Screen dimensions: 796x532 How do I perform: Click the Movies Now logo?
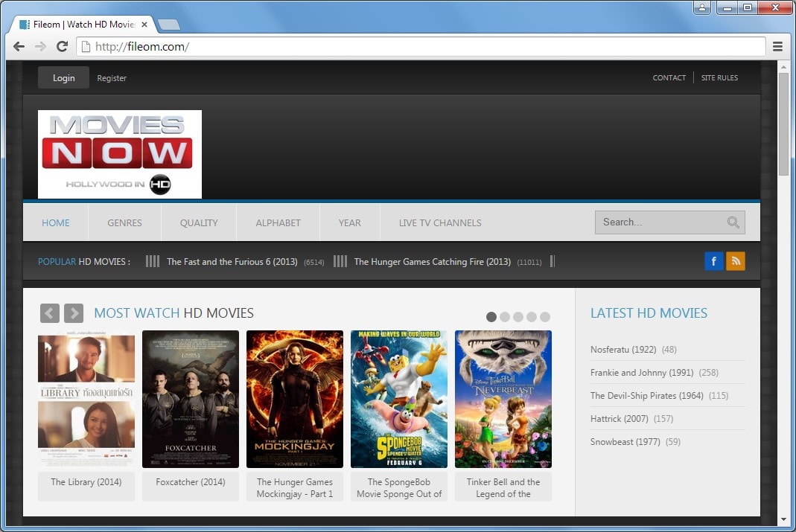tap(120, 154)
